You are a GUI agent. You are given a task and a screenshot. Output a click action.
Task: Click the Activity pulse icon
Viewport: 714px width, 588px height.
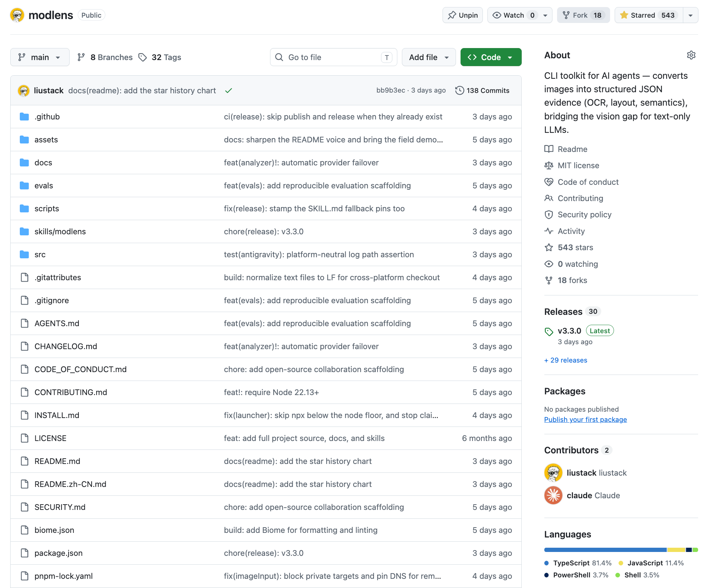click(549, 231)
